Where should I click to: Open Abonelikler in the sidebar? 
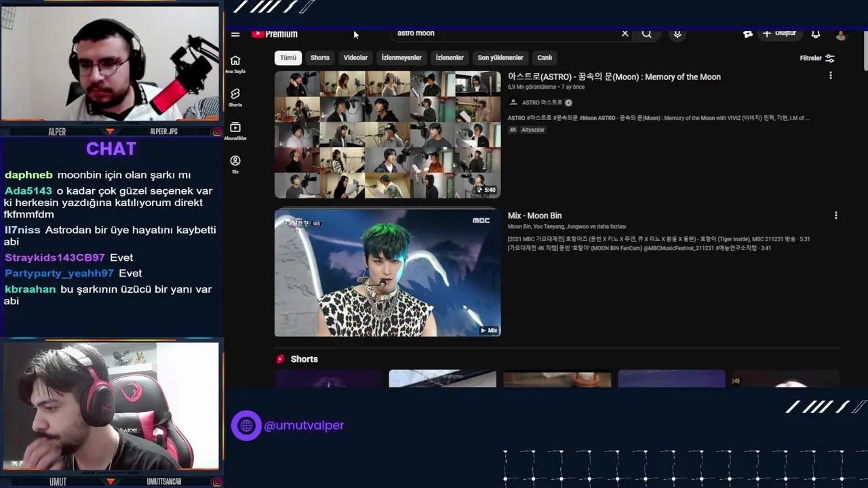click(x=235, y=131)
